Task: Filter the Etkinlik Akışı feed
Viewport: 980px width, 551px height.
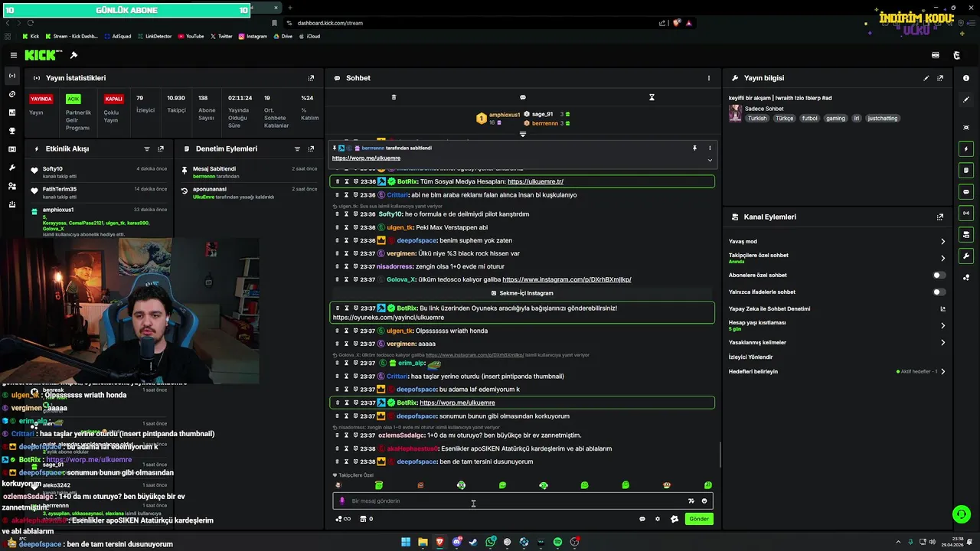Action: [147, 148]
